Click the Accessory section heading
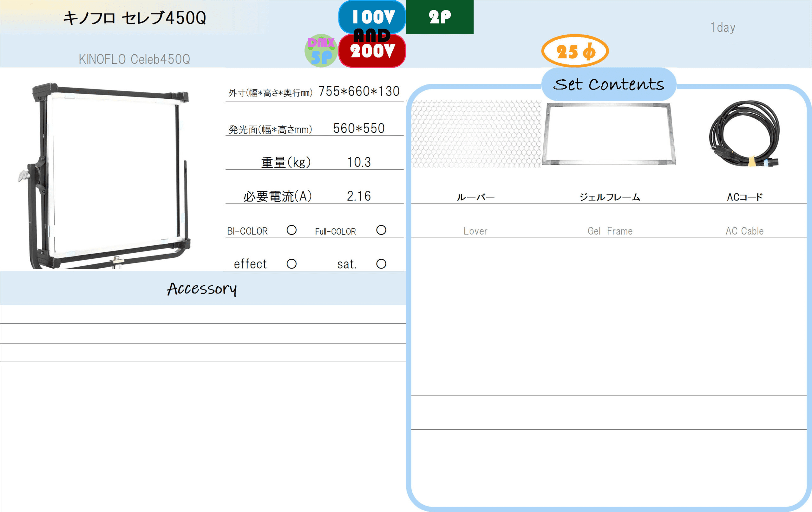The height and width of the screenshot is (512, 812). [x=202, y=289]
